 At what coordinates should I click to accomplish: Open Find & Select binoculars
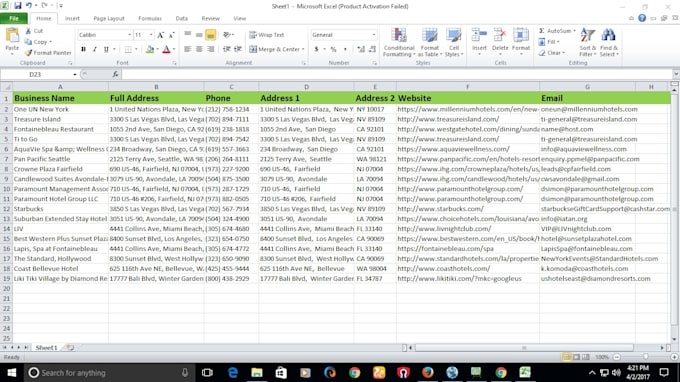(x=609, y=42)
